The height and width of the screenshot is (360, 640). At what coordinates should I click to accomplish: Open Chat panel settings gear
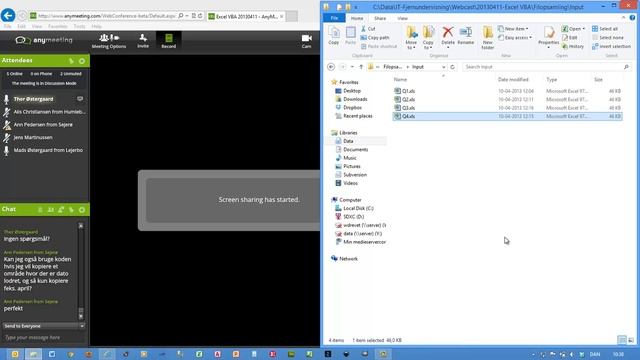[x=82, y=210]
